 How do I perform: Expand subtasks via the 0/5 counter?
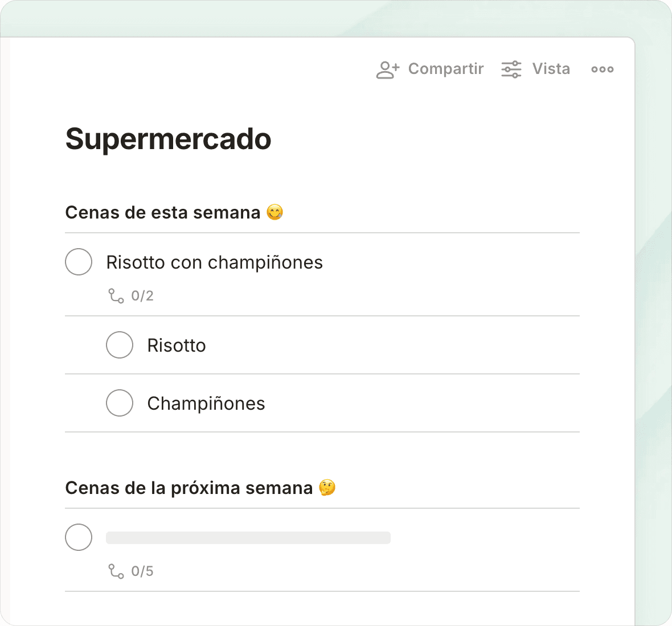pos(142,571)
